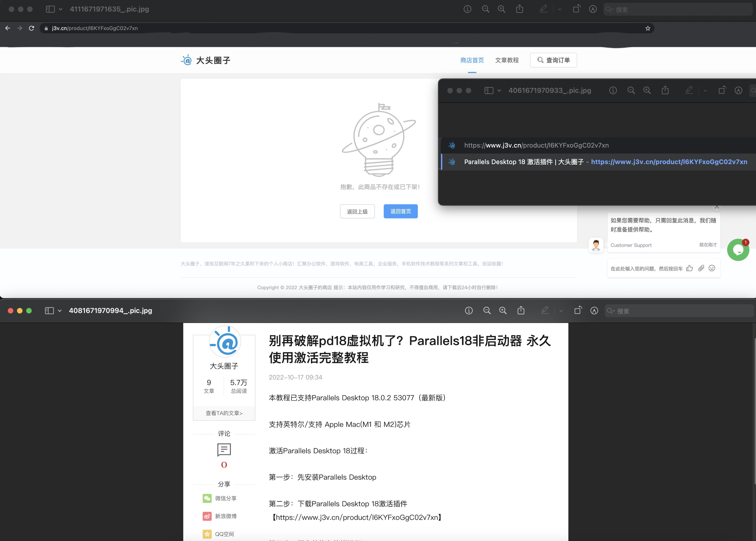Click zoom out icon in bottom Preview toolbar
This screenshot has width=756, height=541.
pos(487,310)
